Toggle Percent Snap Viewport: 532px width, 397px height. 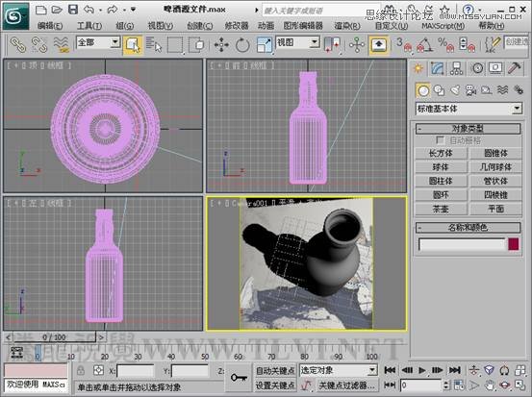coord(445,45)
